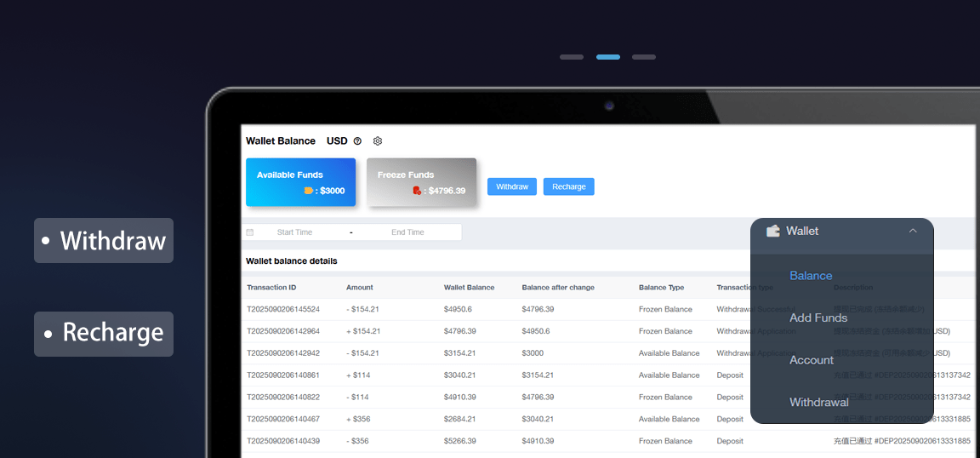Screen dimensions: 980x458
Task: Open wallet settings gear icon
Action: click(x=378, y=141)
